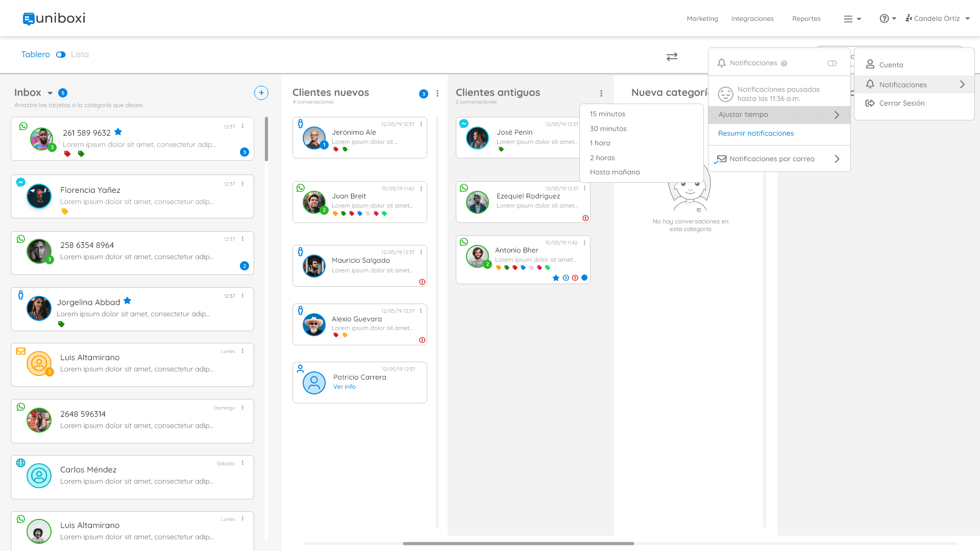Toggle the Notificaciones switch on
The width and height of the screenshot is (980, 551).
pos(832,63)
